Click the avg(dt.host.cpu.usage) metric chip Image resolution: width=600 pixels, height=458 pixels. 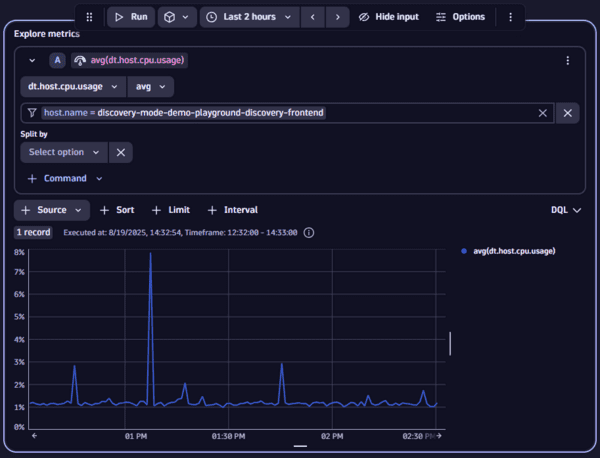point(129,60)
